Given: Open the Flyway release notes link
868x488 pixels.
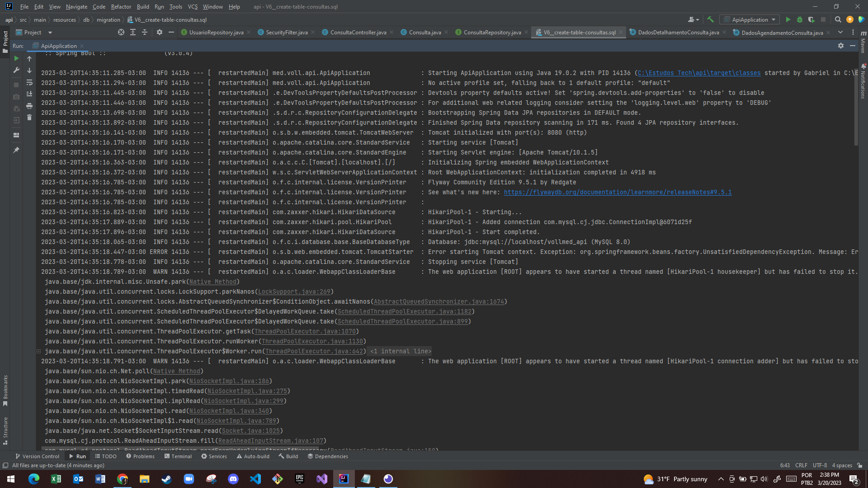Looking at the screenshot, I should pos(618,192).
